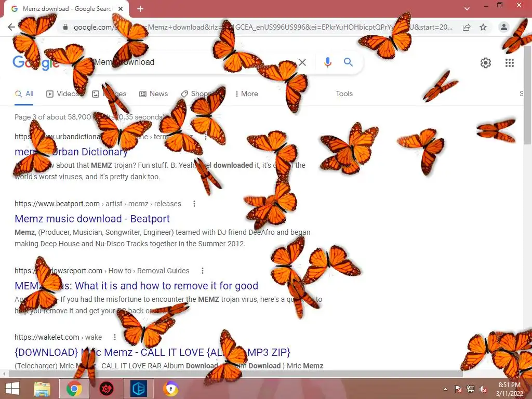
Task: Open the red circular taskbar app
Action: pyautogui.click(x=106, y=389)
